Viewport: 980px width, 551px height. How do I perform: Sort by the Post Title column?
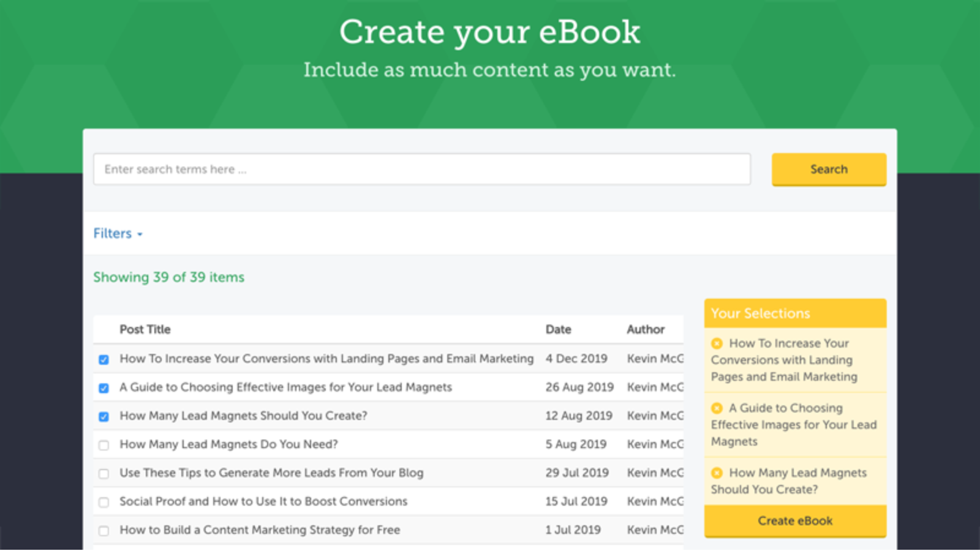145,329
